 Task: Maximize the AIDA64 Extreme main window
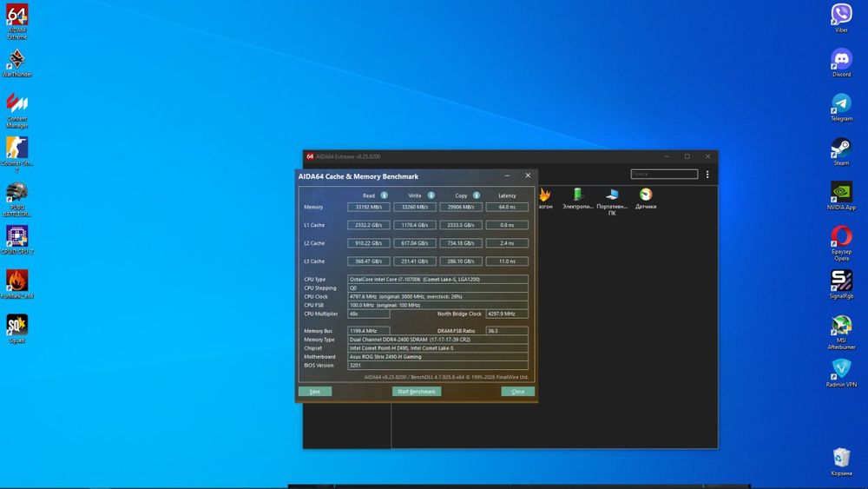coord(687,156)
